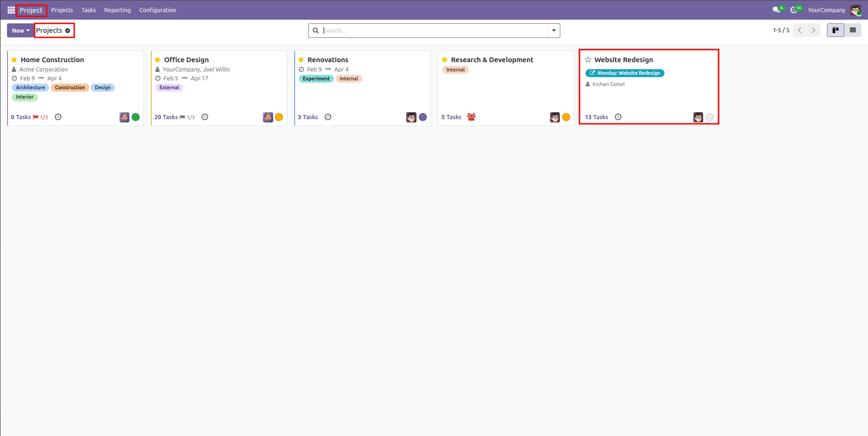Viewport: 868px width, 436px height.
Task: Click the assignee avatar on Renovations card
Action: [x=411, y=117]
